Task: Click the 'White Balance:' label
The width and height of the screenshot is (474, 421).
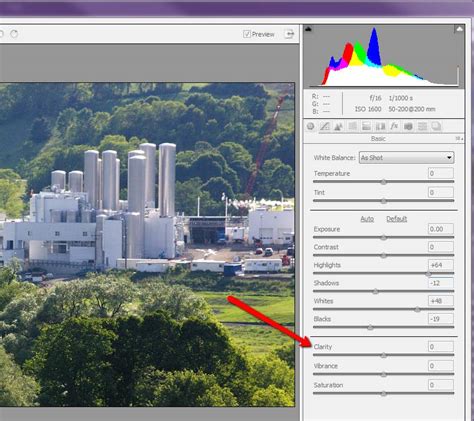Action: pos(335,158)
